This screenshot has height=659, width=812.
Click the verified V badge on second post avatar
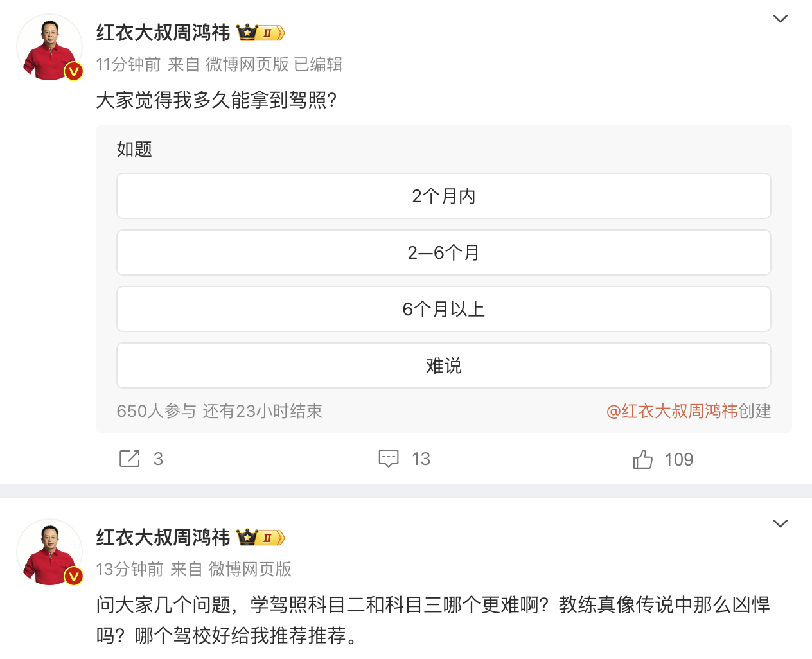tap(74, 576)
